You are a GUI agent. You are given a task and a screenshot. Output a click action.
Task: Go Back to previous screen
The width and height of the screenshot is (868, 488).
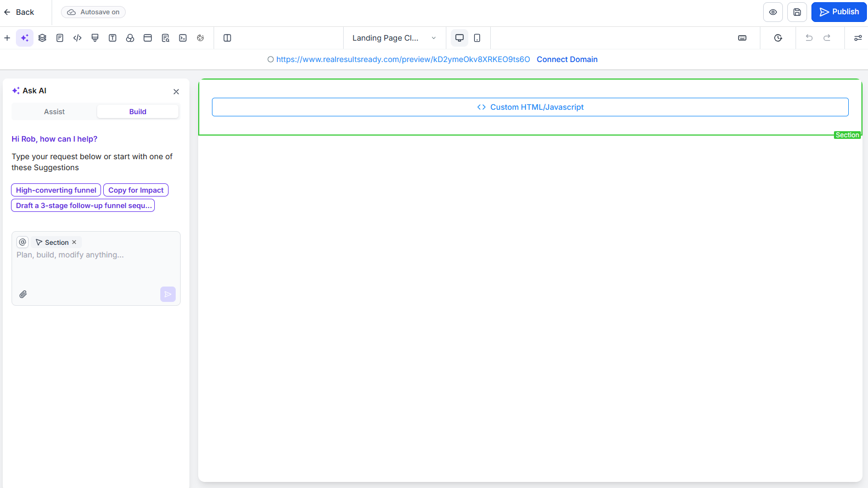(x=19, y=12)
